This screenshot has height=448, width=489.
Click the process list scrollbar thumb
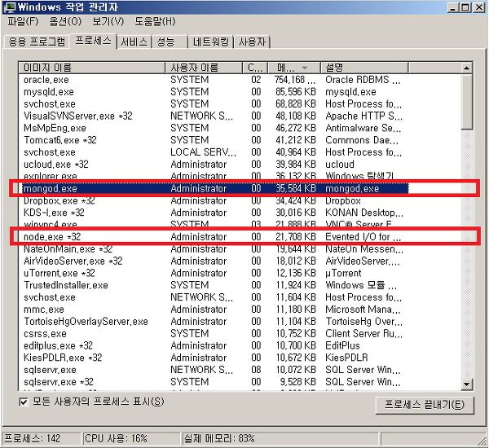point(466,101)
